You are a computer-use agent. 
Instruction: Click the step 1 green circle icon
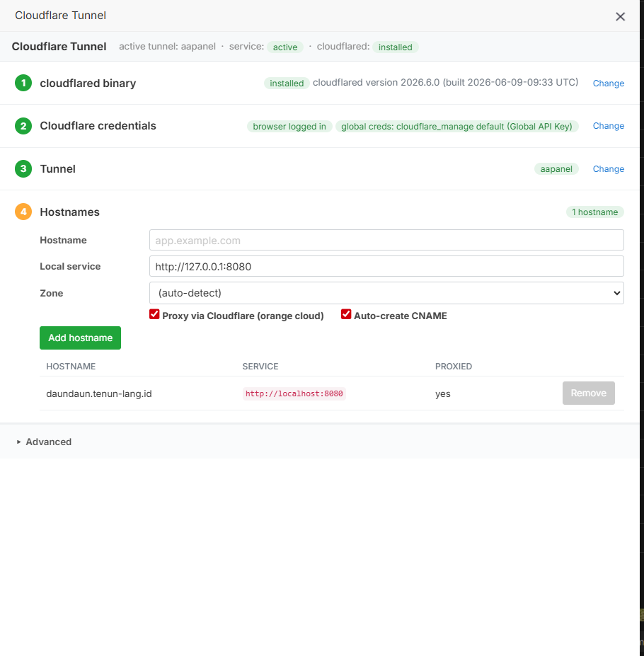[x=23, y=83]
